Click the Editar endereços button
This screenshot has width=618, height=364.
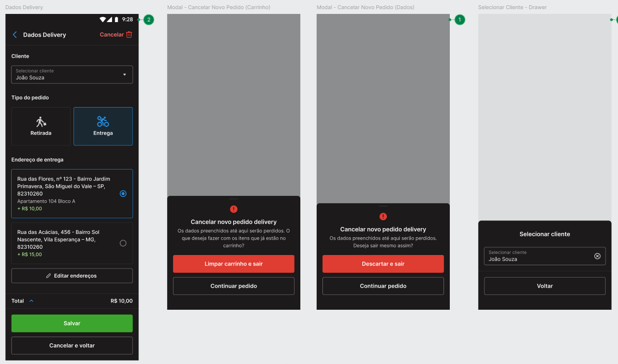72,276
